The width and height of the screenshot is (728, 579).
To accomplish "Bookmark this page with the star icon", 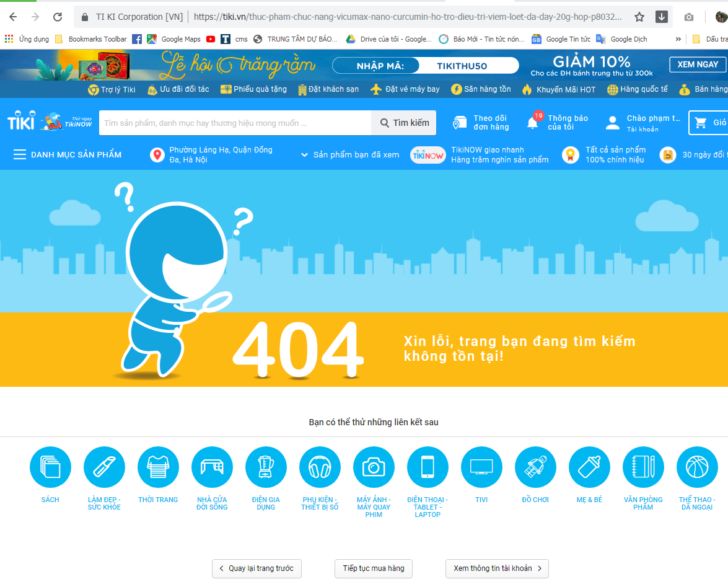I will 639,17.
